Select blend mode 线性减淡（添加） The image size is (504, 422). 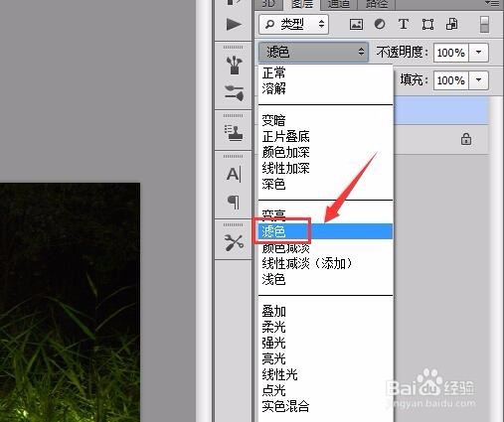[325, 263]
